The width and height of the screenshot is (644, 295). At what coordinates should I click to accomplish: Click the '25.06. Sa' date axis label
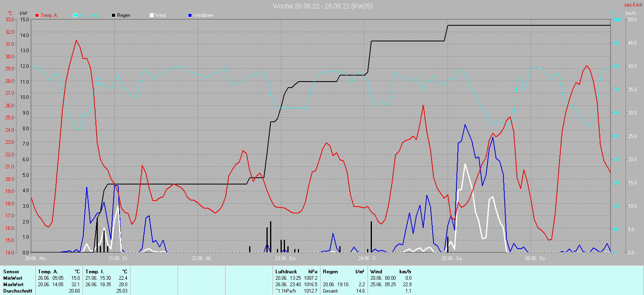pyautogui.click(x=452, y=258)
